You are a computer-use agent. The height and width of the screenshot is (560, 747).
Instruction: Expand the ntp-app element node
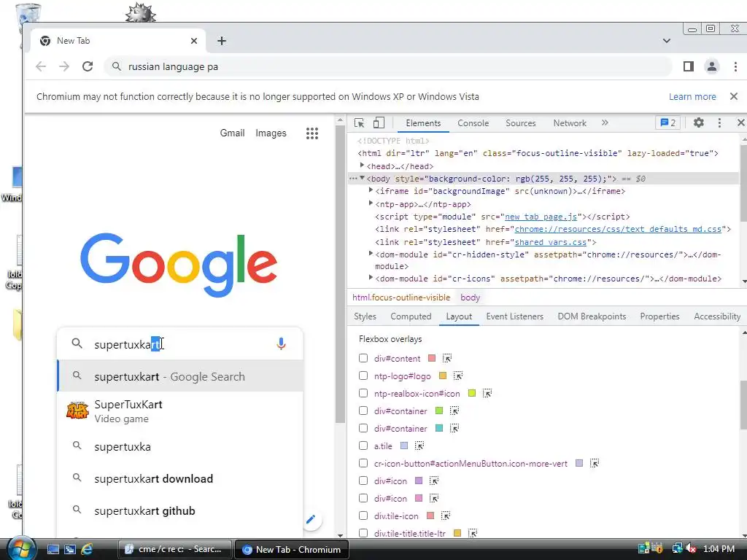[x=371, y=203]
